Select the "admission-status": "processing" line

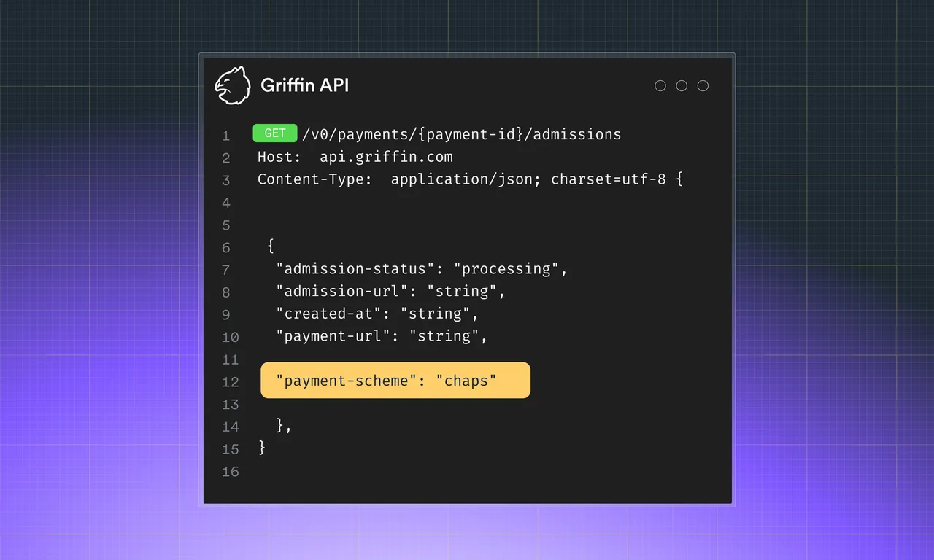point(422,269)
